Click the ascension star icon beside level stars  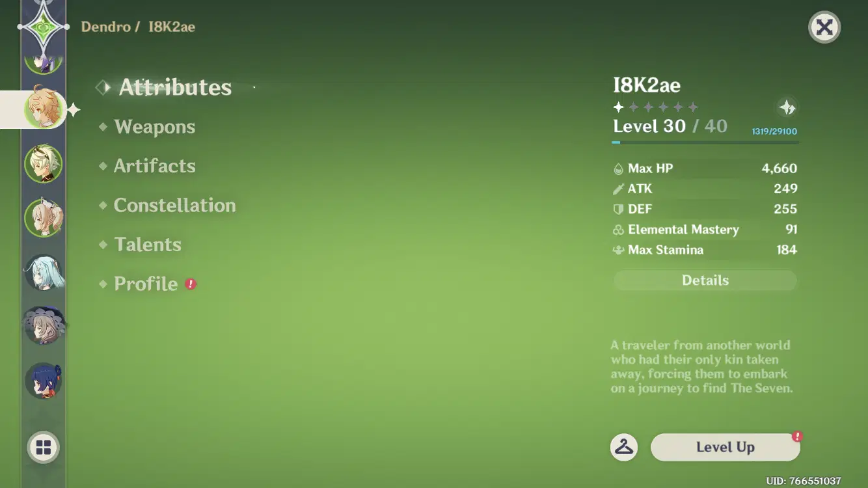[787, 108]
